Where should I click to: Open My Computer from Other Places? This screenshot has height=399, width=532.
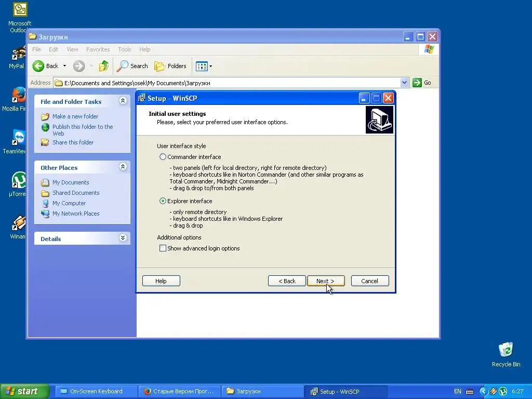(69, 203)
